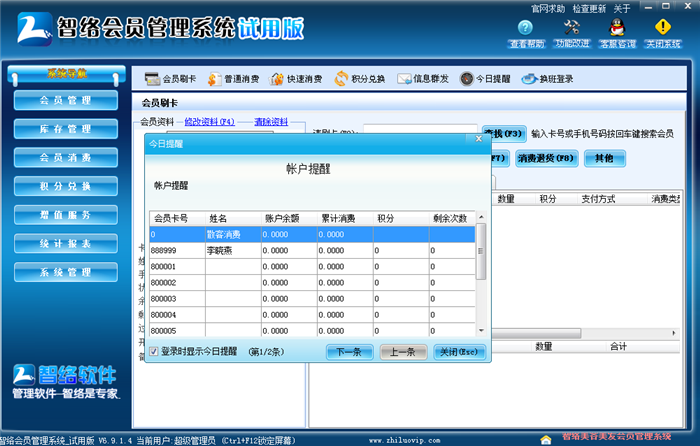Click the 官网求助 menu item
This screenshot has height=446, width=700.
(x=548, y=8)
